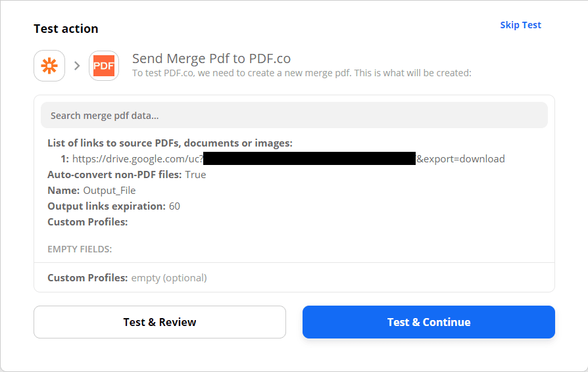
Task: Click the orange Zapier asterisk icon
Action: click(x=49, y=66)
